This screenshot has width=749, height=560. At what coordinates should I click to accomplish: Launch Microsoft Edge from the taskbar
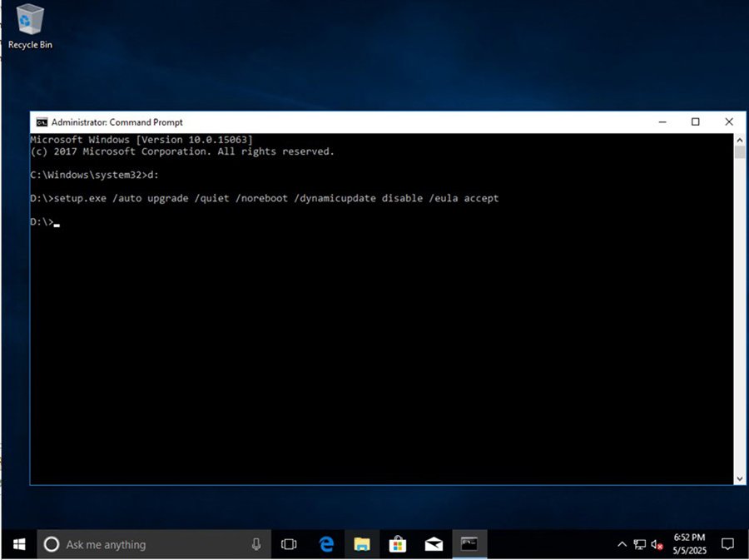pyautogui.click(x=326, y=544)
